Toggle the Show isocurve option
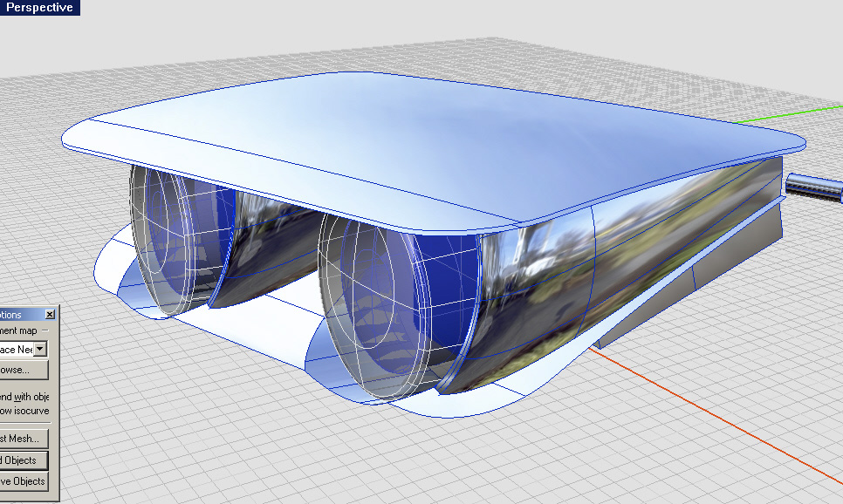The width and height of the screenshot is (843, 504). tap(26, 411)
